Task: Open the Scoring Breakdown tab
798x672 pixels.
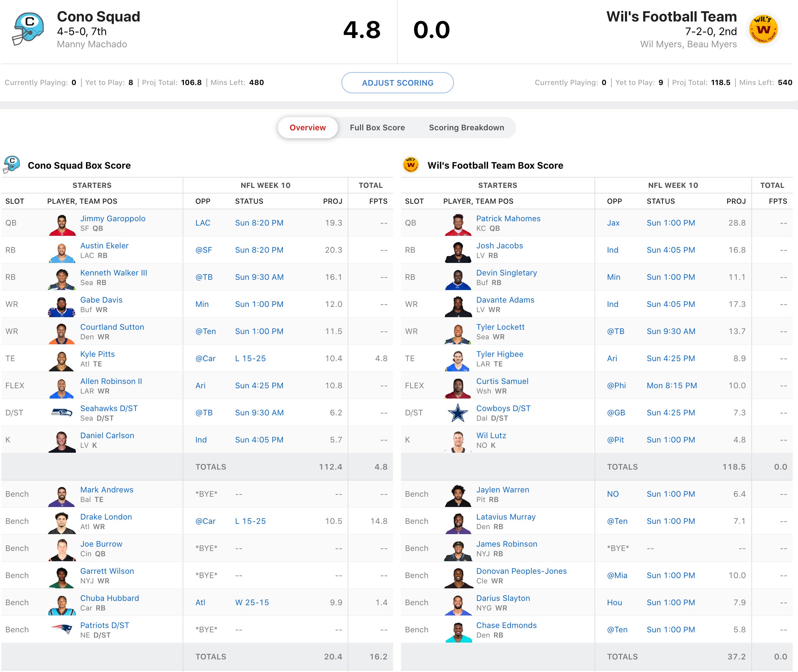Action: pos(466,128)
